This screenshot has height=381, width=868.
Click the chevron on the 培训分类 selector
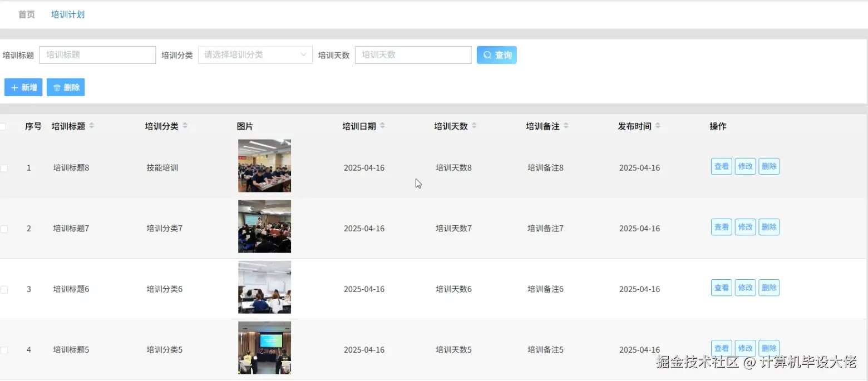pos(302,55)
